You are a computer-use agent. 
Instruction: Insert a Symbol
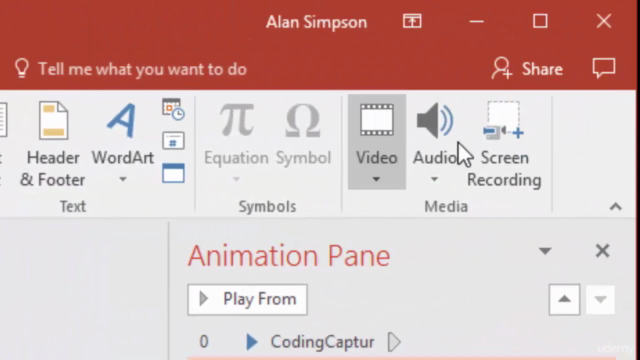[303, 135]
